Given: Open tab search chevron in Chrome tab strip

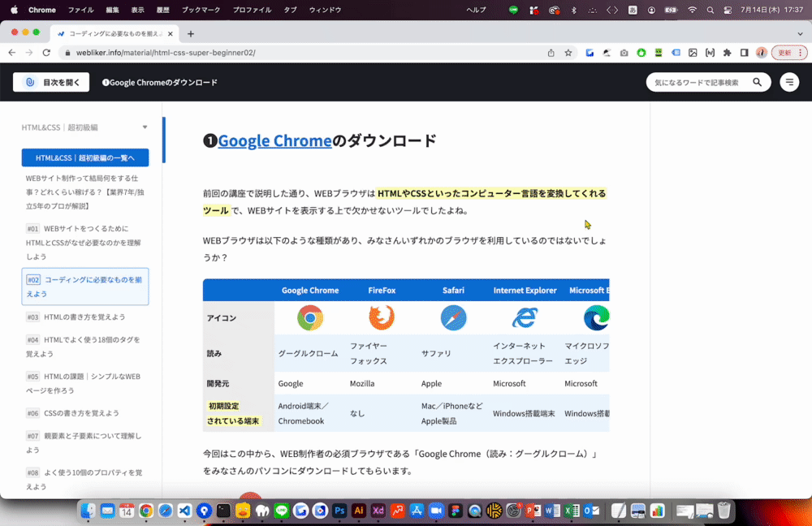Looking at the screenshot, I should (800, 33).
